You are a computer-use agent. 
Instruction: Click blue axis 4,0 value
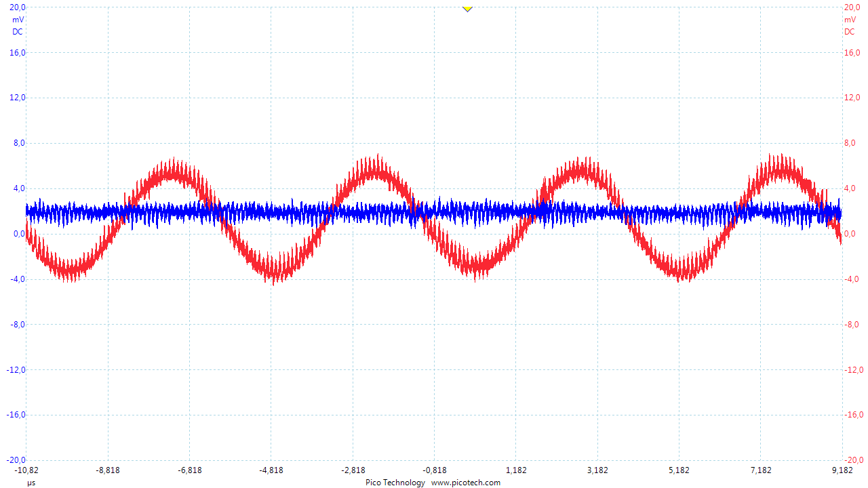19,188
